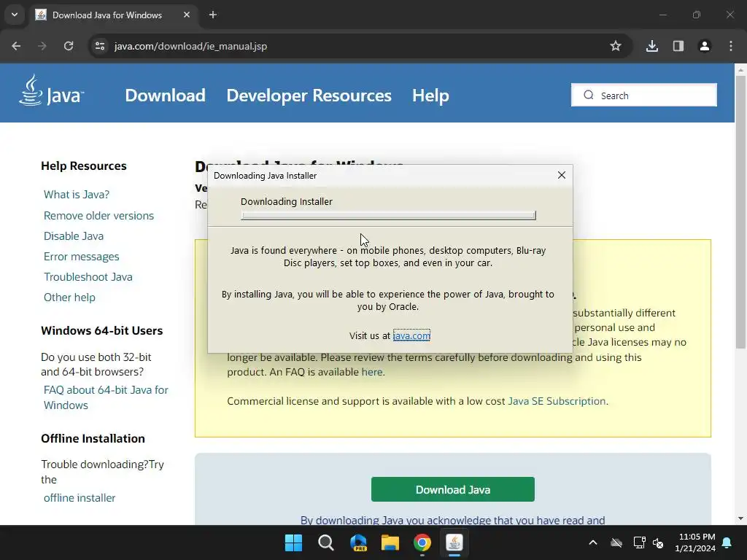Open Chrome downloads icon
Image resolution: width=747 pixels, height=560 pixels.
(x=652, y=46)
